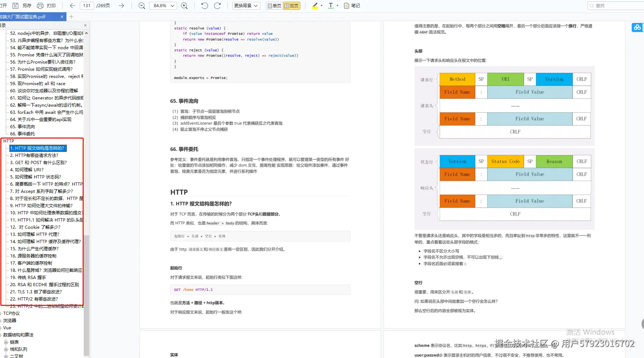Click the outline panel vertical scrollbar

click(86, 295)
